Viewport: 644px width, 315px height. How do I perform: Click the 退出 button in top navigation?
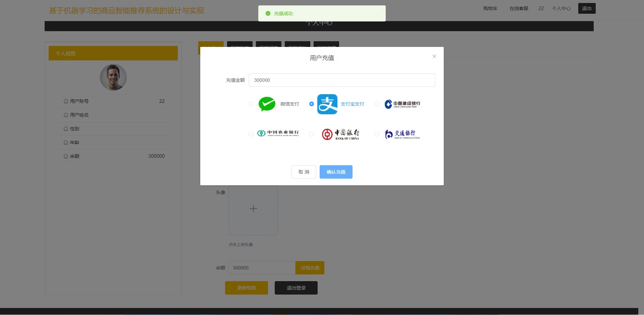point(587,8)
